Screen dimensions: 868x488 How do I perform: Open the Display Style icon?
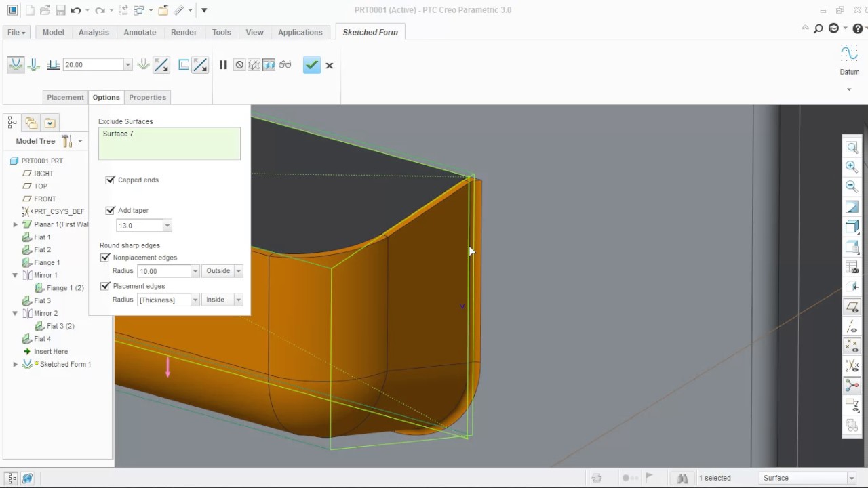point(852,226)
